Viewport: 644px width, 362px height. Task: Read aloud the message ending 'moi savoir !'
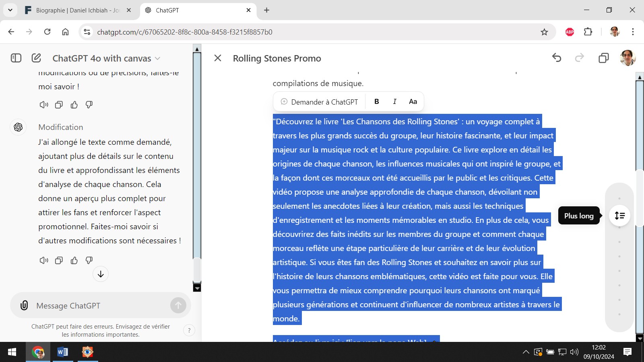44,105
